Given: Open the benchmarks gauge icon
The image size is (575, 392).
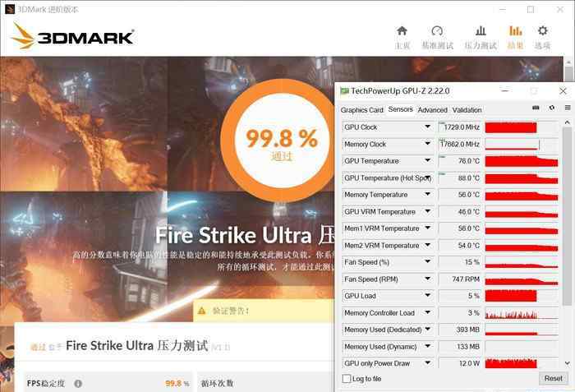Looking at the screenshot, I should tap(437, 31).
